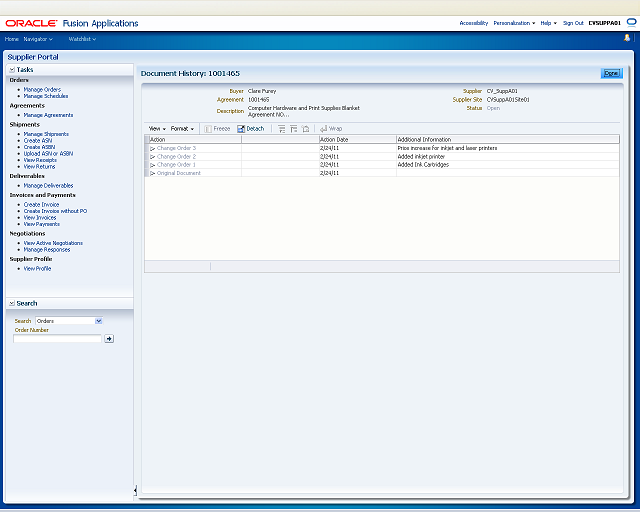Open View Active Negotiations link
This screenshot has width=640, height=512.
(53, 243)
